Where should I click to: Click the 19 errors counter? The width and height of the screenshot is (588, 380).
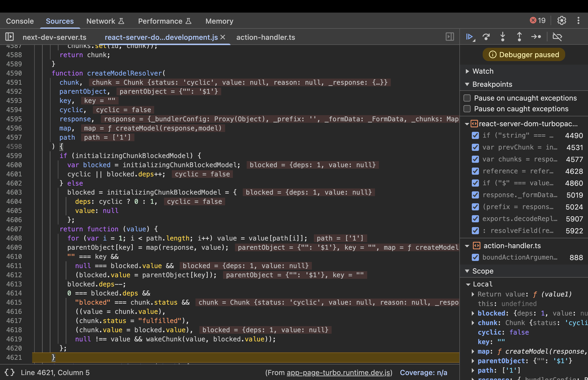coord(538,20)
